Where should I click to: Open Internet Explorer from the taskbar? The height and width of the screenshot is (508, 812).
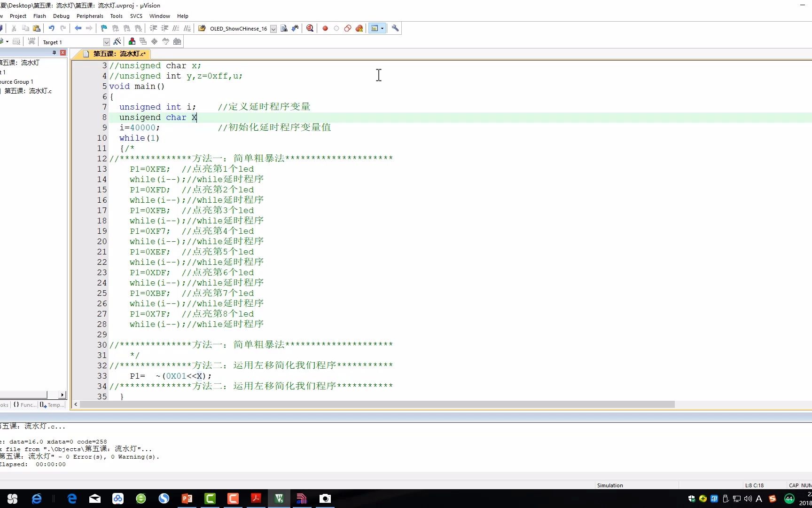click(37, 499)
